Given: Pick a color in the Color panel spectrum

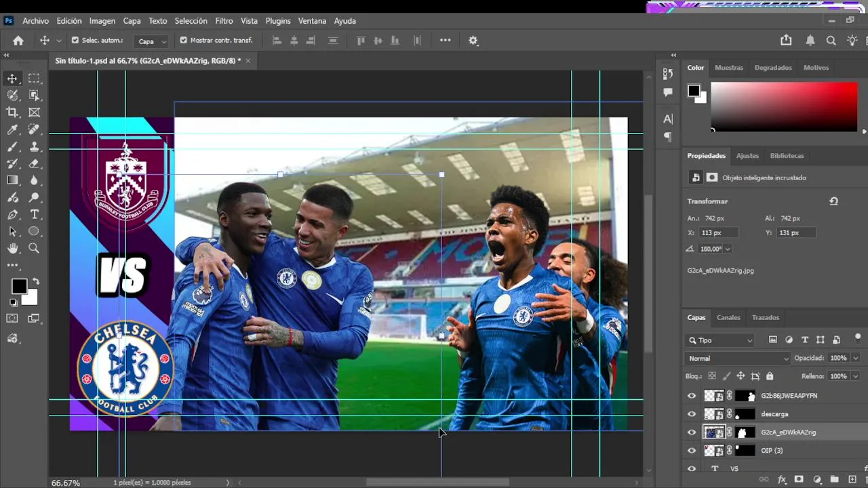Looking at the screenshot, I should pyautogui.click(x=784, y=106).
